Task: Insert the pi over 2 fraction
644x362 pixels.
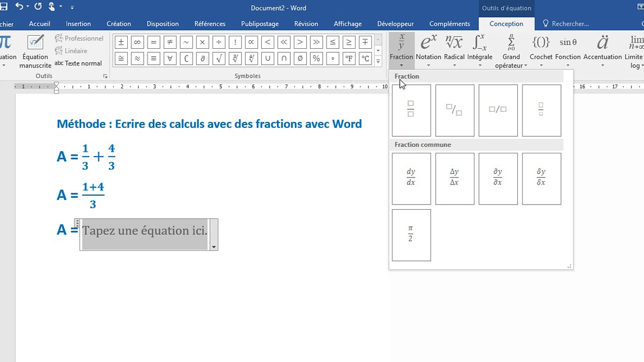Action: click(x=412, y=235)
